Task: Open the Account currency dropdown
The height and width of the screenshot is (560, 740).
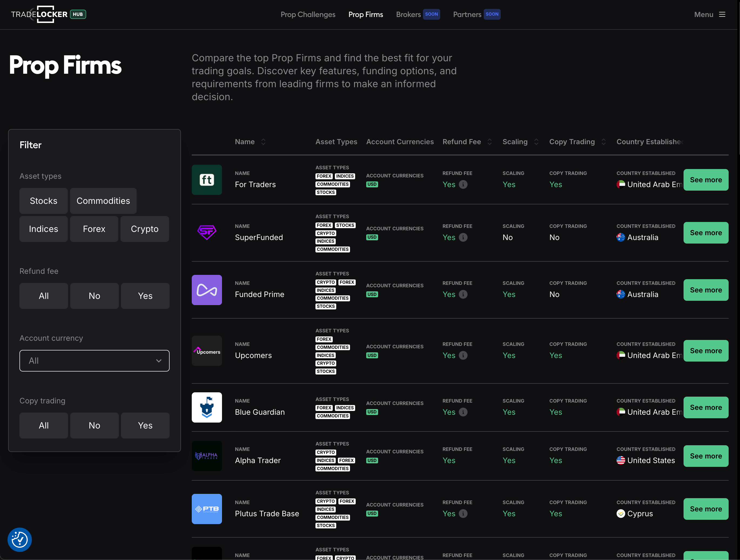Action: (x=94, y=361)
